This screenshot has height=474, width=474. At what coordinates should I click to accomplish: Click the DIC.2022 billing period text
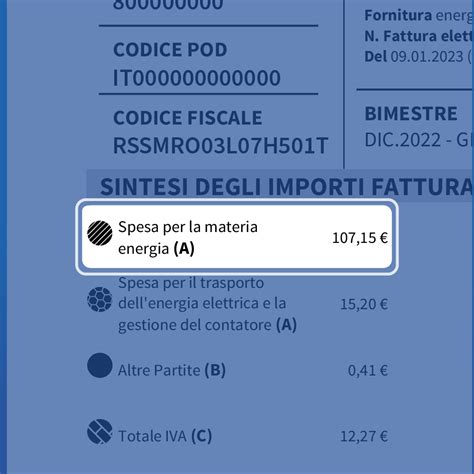[x=403, y=140]
